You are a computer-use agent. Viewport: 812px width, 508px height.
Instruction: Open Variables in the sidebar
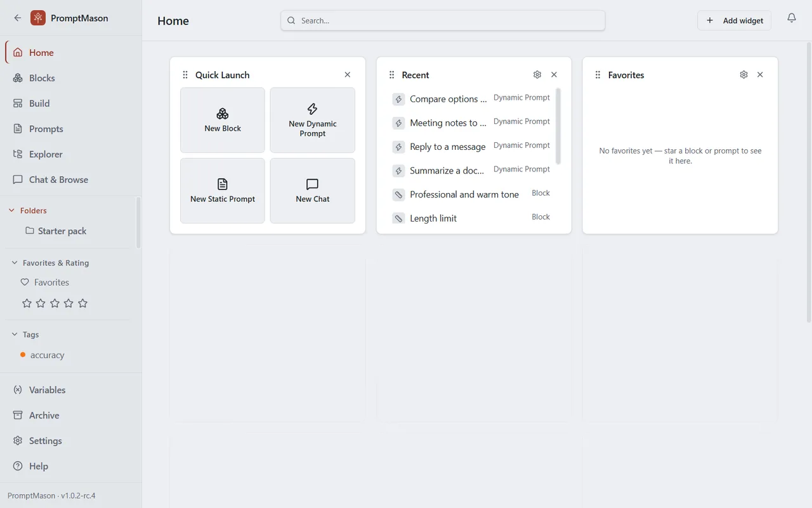pos(71,390)
